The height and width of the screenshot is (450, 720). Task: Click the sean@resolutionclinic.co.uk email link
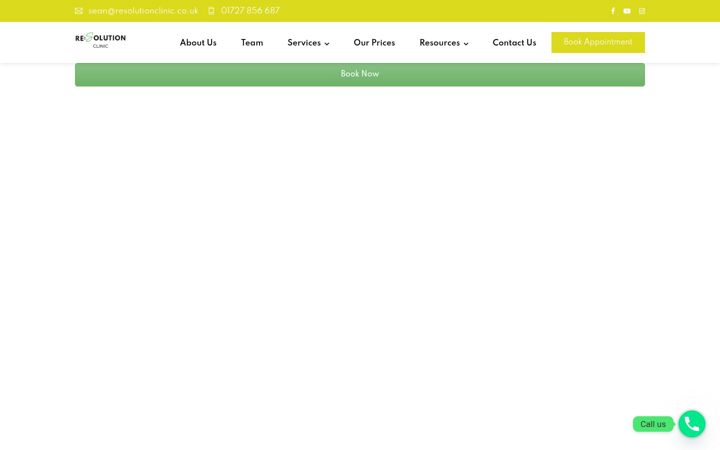143,11
